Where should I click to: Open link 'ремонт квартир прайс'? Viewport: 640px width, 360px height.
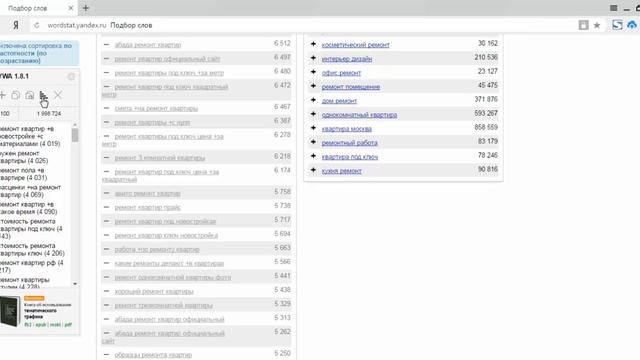147,208
